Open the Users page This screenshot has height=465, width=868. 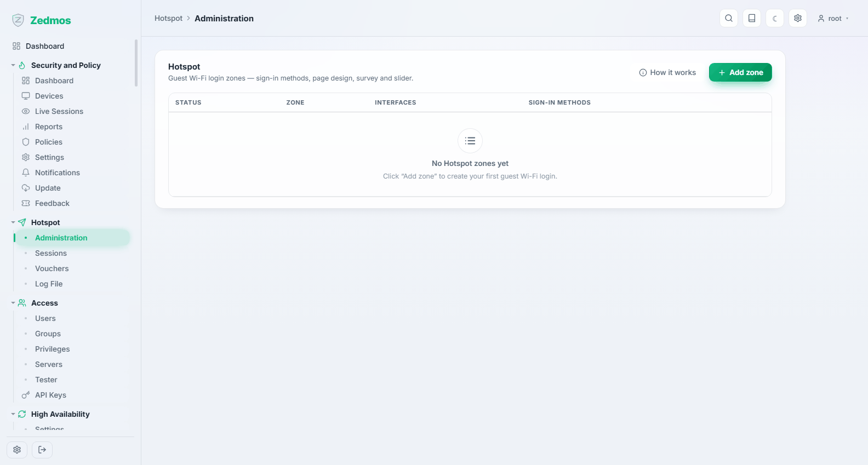73,318
